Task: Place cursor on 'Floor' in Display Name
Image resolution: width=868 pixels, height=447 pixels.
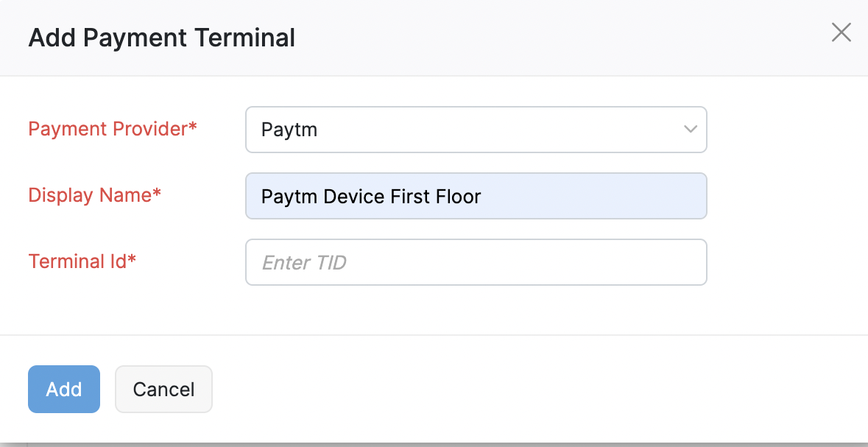Action: (459, 197)
